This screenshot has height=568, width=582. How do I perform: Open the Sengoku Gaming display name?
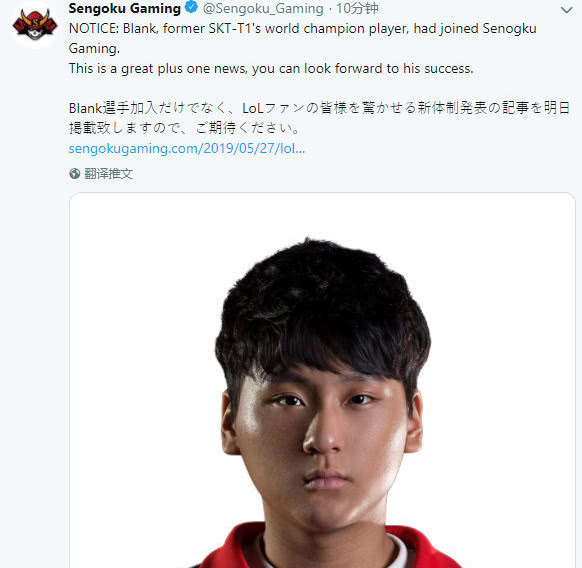coord(125,8)
